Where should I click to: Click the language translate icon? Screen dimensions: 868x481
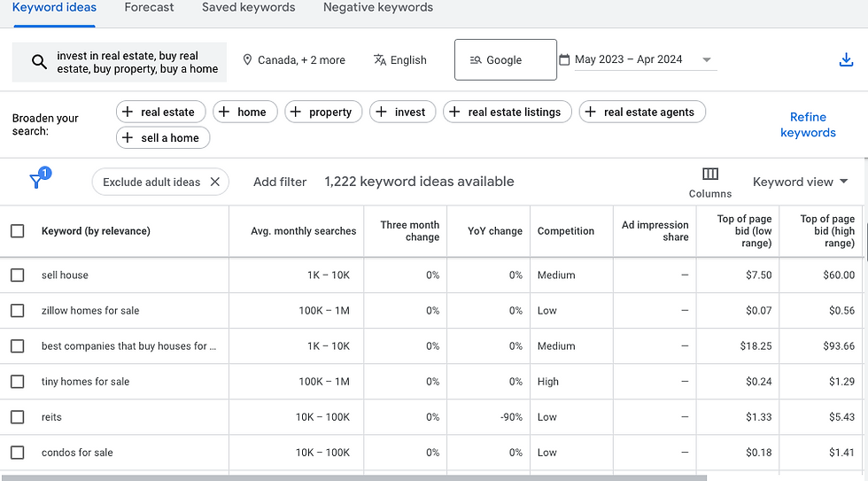point(380,59)
